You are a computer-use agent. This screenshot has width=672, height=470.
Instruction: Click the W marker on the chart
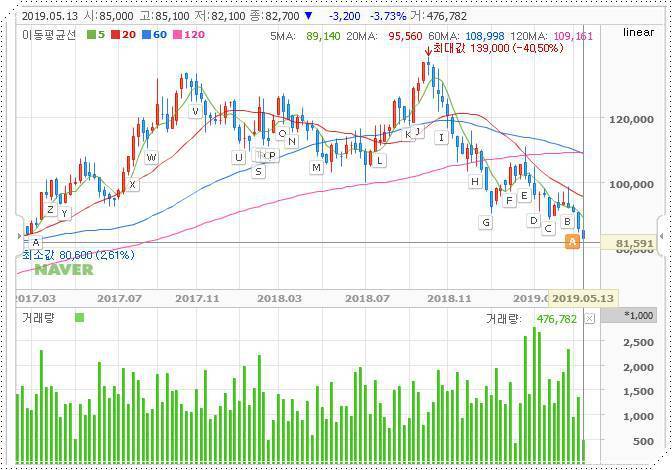pyautogui.click(x=151, y=157)
